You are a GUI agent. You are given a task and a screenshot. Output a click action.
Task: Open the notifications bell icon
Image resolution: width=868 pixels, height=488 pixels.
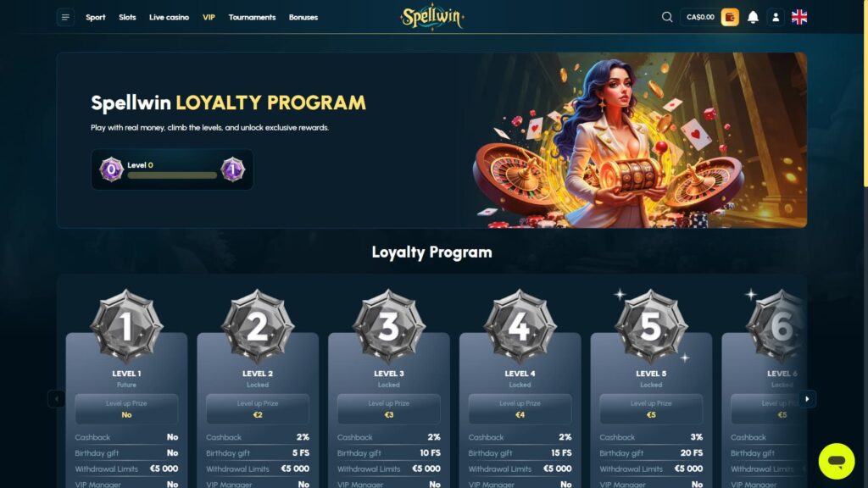point(753,17)
